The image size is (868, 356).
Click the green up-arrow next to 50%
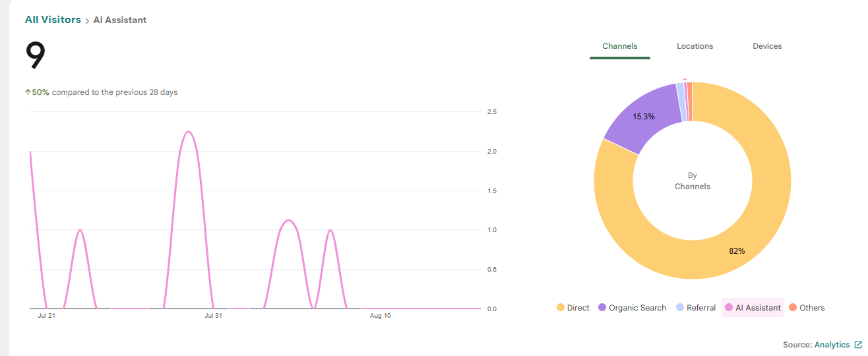[28, 92]
